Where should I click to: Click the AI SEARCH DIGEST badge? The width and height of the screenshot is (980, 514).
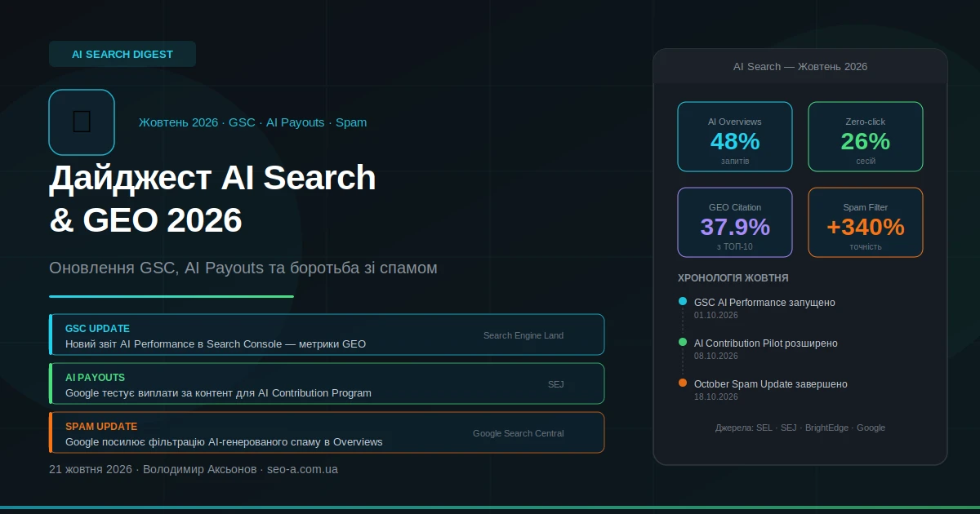[x=122, y=54]
